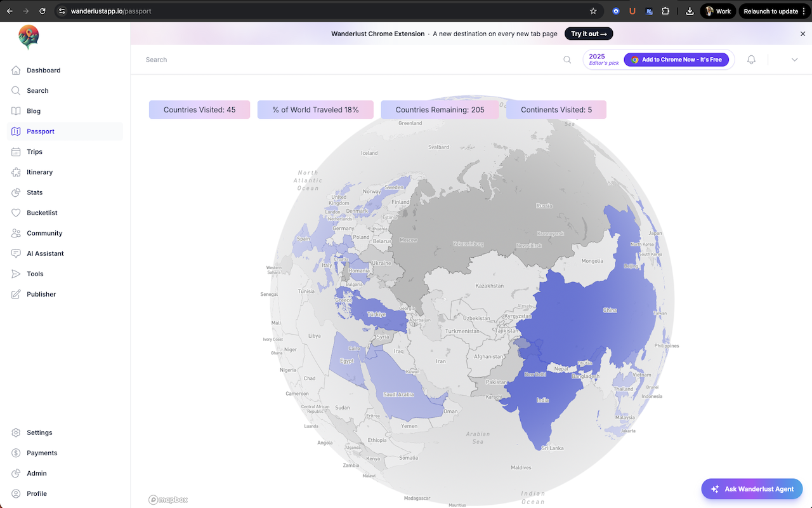Click the Passport map icon
Image resolution: width=812 pixels, height=508 pixels.
coord(16,131)
